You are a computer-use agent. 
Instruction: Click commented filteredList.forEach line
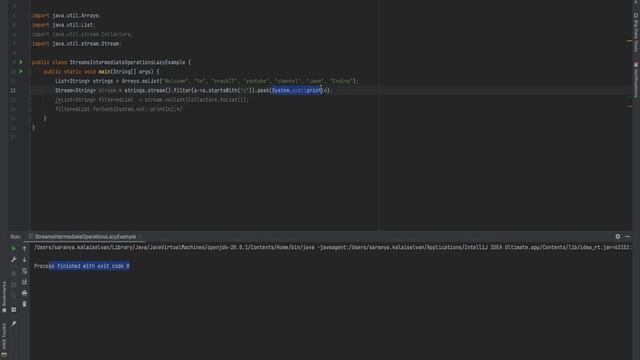pyautogui.click(x=119, y=109)
